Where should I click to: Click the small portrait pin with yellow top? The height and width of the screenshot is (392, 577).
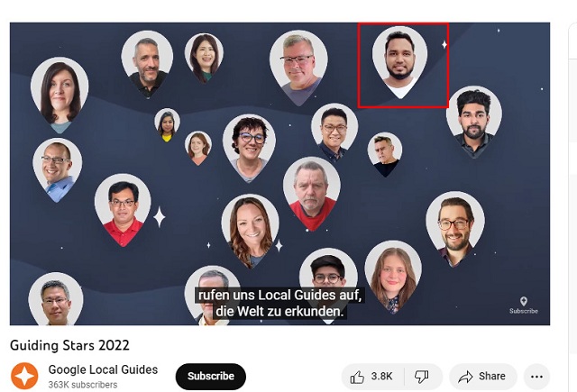[167, 125]
